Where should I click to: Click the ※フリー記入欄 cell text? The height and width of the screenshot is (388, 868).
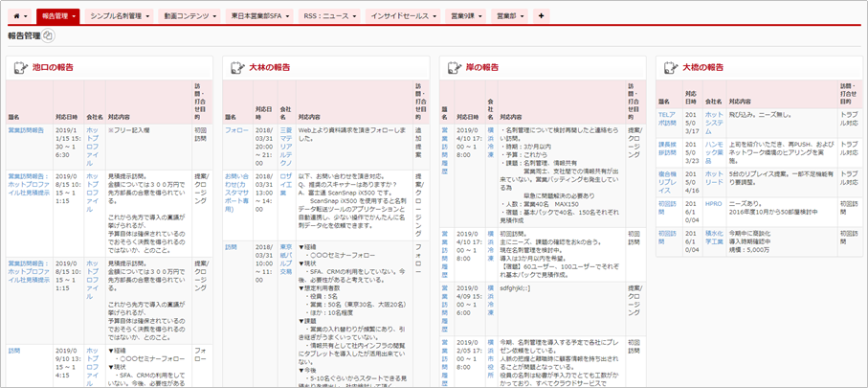coord(128,130)
